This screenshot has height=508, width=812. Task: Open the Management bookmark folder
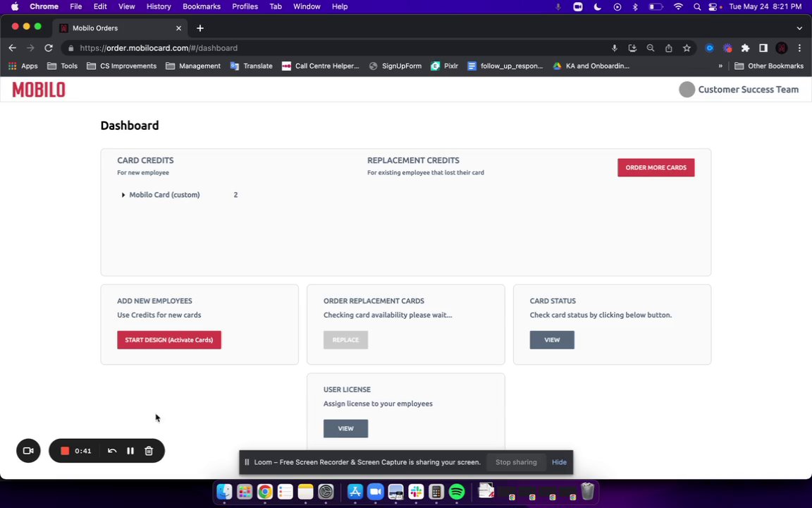point(193,66)
